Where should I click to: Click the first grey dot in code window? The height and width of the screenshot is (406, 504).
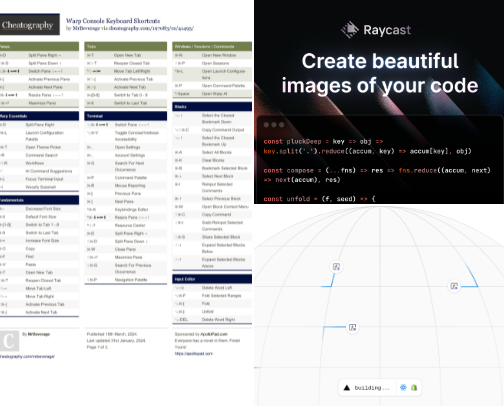click(x=266, y=125)
